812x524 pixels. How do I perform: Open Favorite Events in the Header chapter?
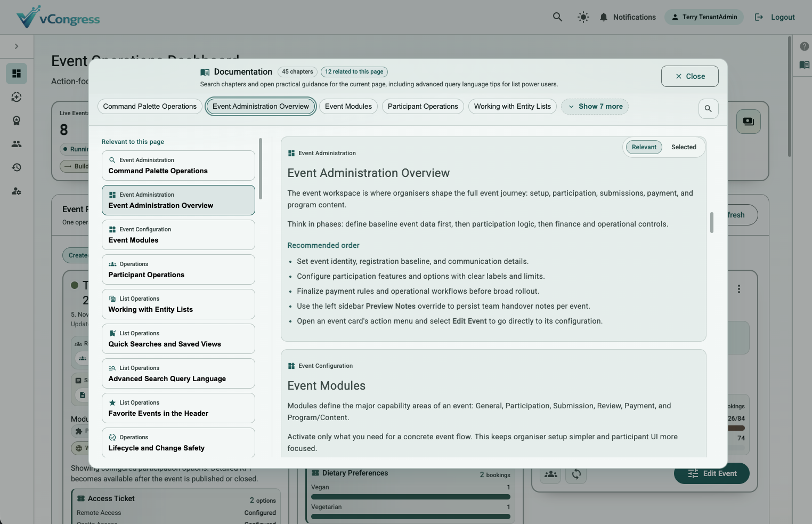(x=178, y=408)
